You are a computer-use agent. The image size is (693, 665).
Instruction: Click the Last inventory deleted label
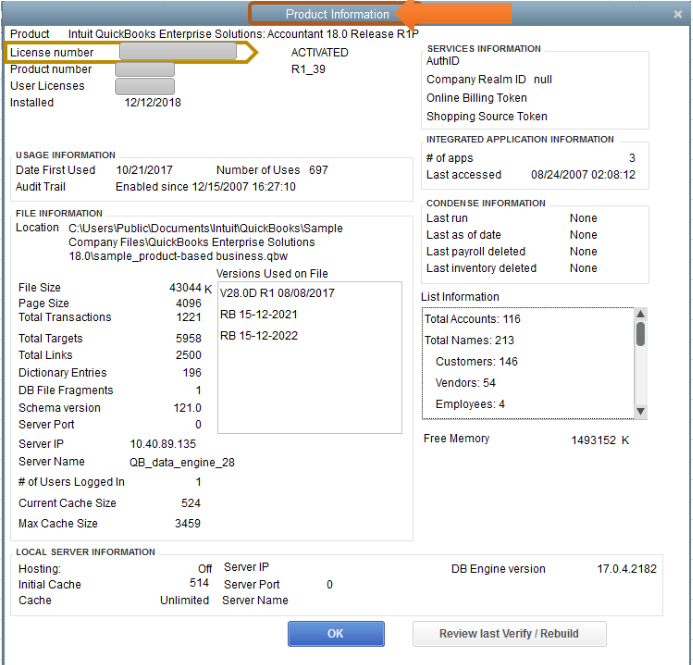point(481,268)
